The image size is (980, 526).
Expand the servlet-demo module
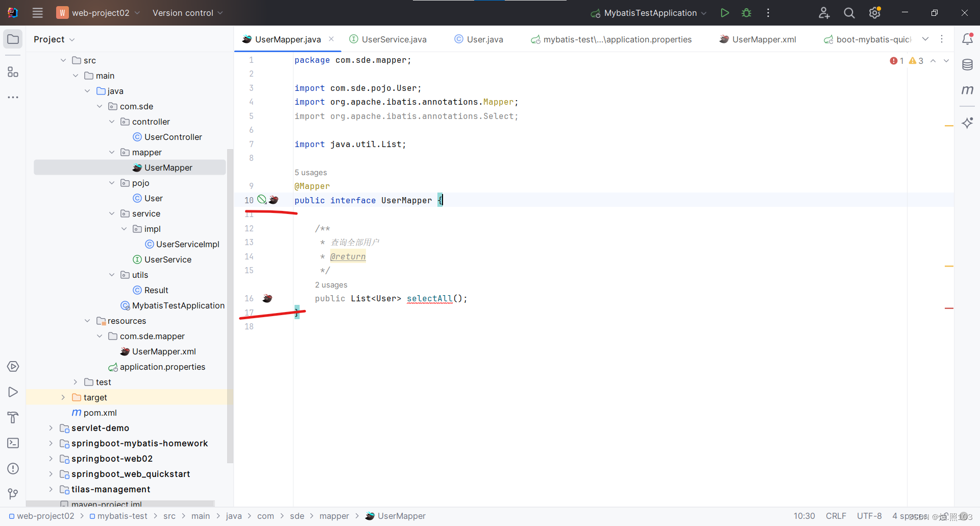[51, 428]
